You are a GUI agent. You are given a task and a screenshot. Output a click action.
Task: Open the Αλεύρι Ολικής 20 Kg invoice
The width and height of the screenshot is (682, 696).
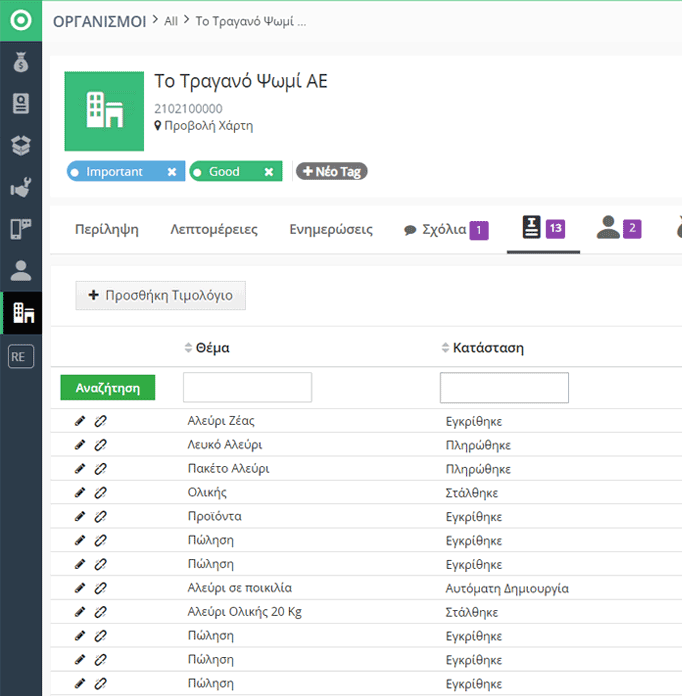click(x=244, y=612)
